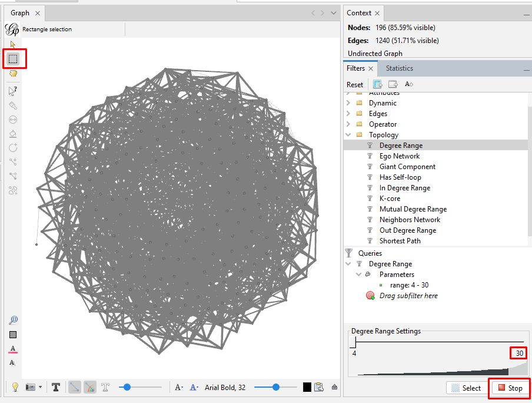Click the Degree Range slider handle

click(x=354, y=342)
